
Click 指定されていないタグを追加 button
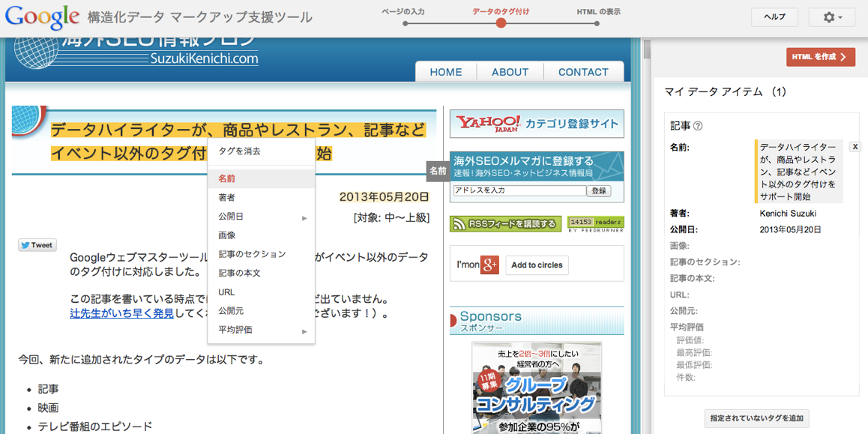tap(757, 418)
